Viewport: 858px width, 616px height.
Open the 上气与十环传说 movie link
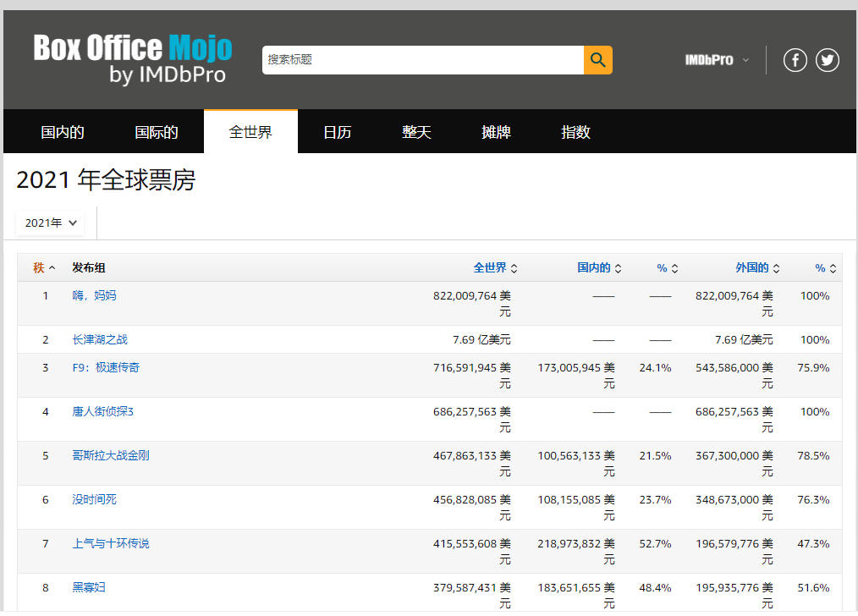[111, 544]
